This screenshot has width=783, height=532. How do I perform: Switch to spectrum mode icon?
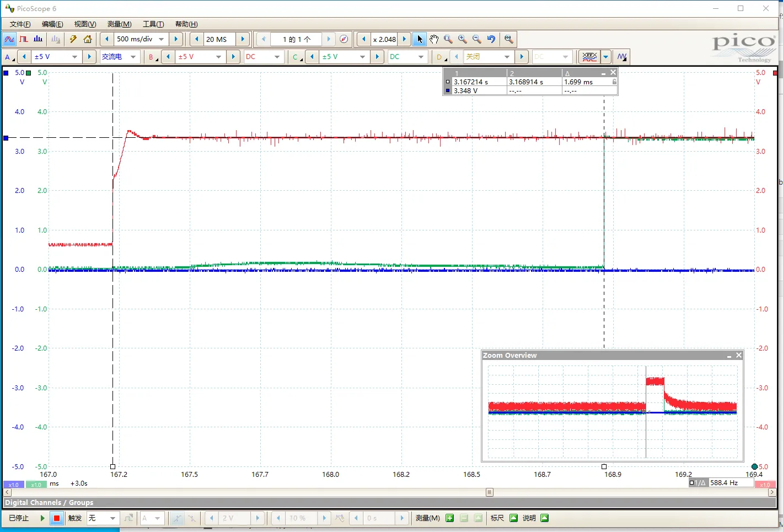click(x=38, y=39)
